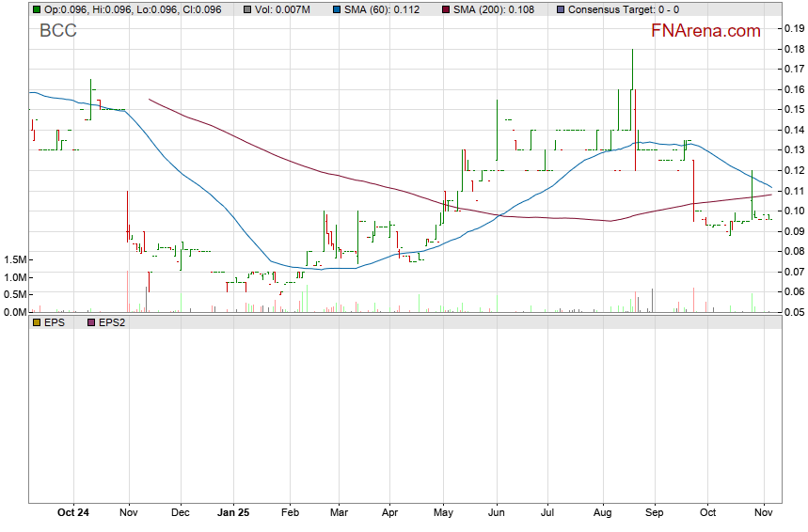Click the BCC ticker symbol label

[57, 30]
